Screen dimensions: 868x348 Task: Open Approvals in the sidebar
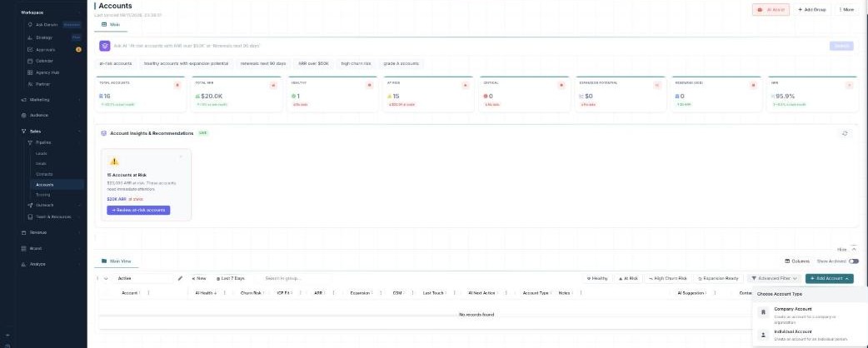(52, 50)
